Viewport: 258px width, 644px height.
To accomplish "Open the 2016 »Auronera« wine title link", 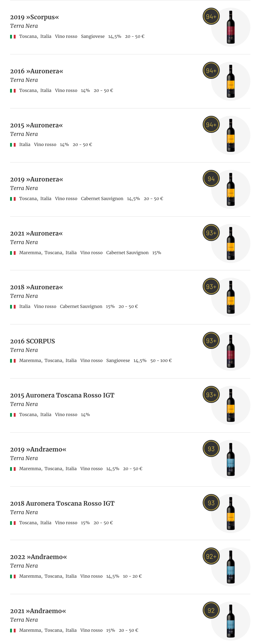I will (x=36, y=71).
